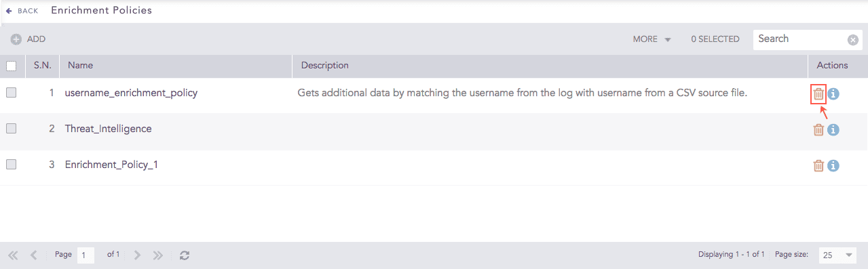Clear the search box
This screenshot has height=269, width=868.
tap(853, 40)
